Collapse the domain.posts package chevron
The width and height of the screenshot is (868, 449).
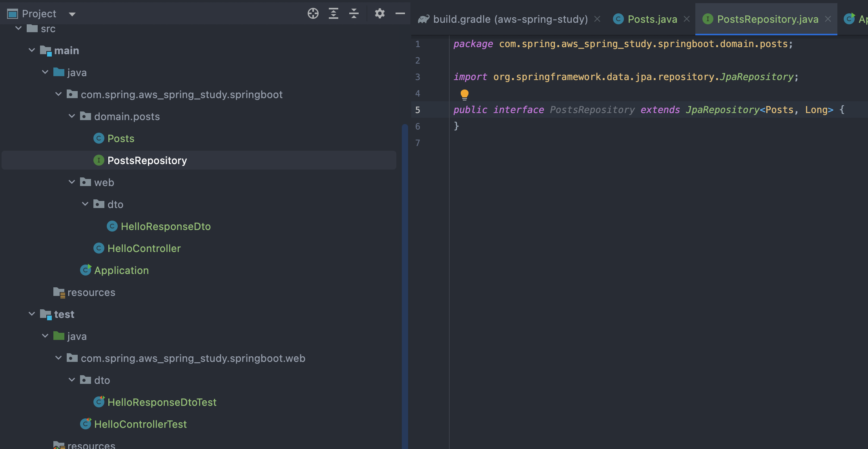(x=72, y=116)
